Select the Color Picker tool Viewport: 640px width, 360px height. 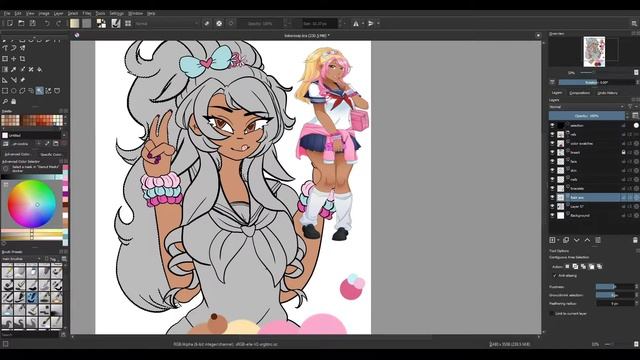13,69
